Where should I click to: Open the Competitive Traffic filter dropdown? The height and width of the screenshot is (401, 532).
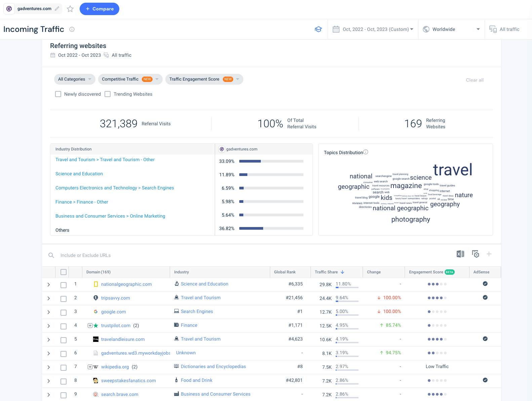tap(130, 79)
